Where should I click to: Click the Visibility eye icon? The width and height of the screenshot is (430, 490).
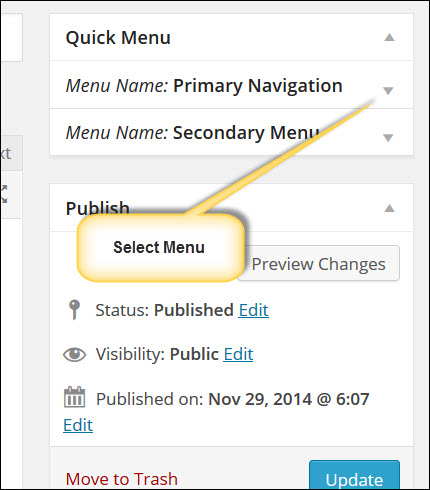pyautogui.click(x=74, y=354)
